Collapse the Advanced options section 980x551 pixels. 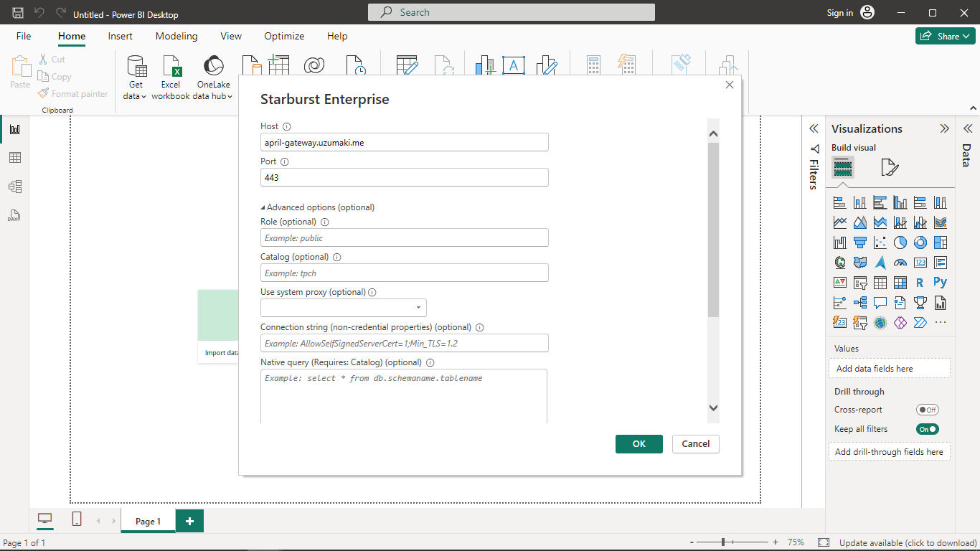pos(263,207)
